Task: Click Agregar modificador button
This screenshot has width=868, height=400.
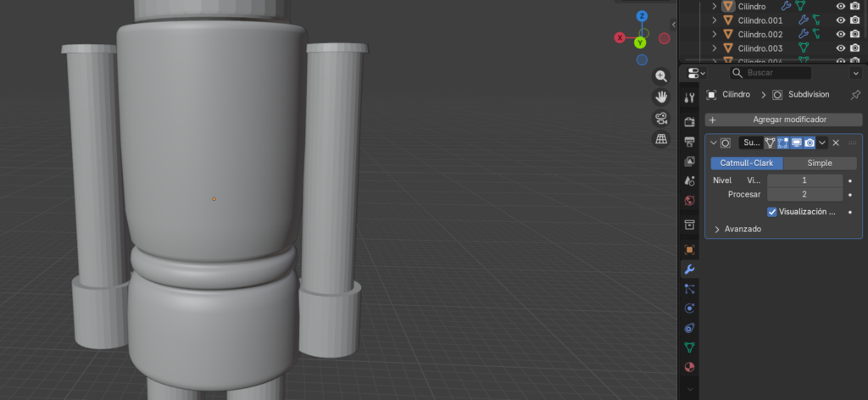Action: tap(783, 119)
